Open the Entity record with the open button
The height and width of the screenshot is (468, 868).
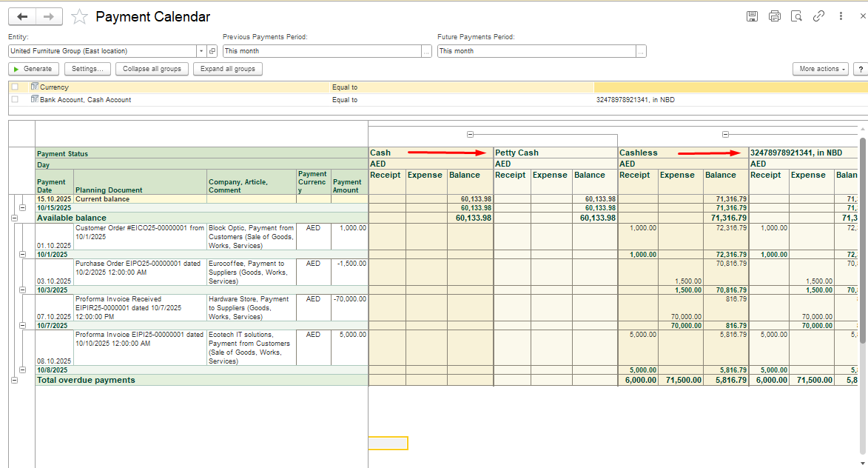[x=212, y=51]
